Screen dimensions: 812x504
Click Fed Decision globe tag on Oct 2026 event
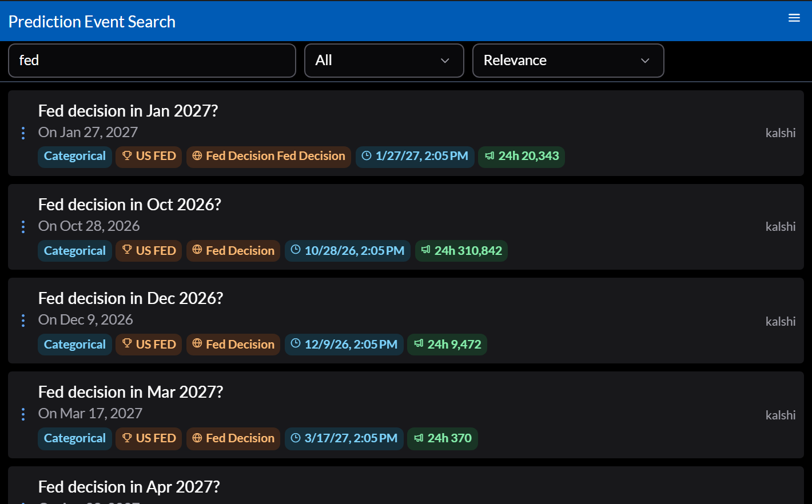tap(233, 251)
